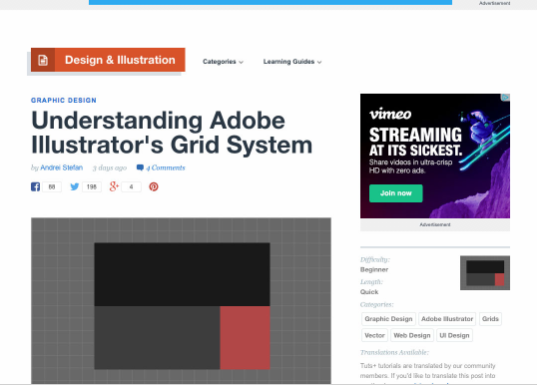Click the Facebook share icon
Screen dimensions: 537x385
[35, 187]
